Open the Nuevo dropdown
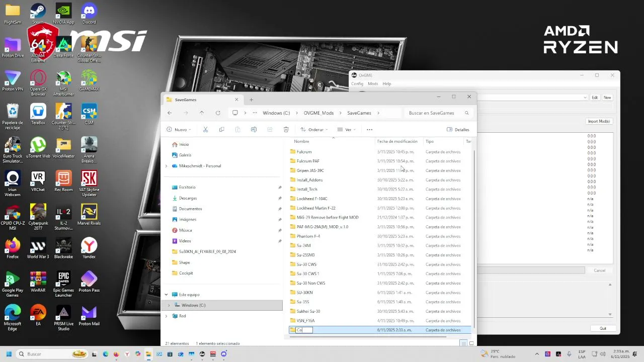Image resolution: width=644 pixels, height=362 pixels. (179, 129)
